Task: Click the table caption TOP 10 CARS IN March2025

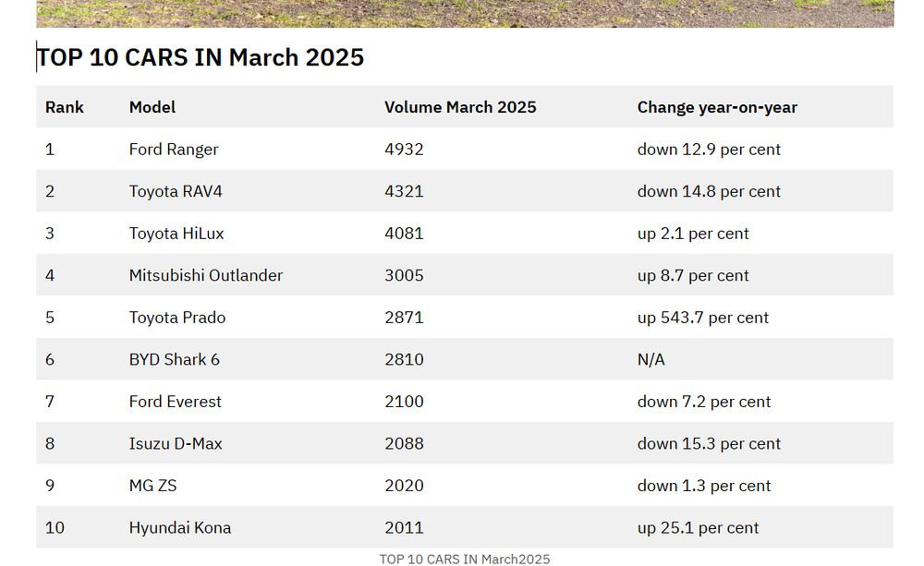Action: [465, 559]
